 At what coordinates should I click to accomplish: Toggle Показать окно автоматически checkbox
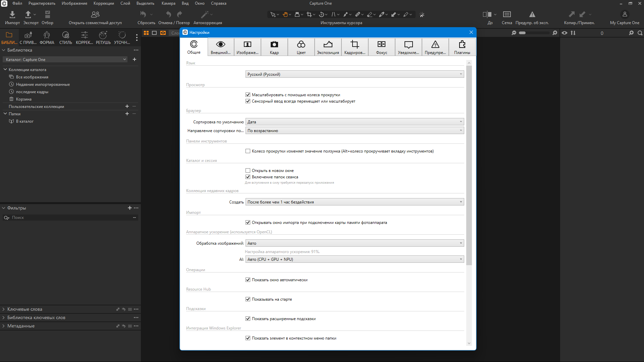pyautogui.click(x=248, y=280)
